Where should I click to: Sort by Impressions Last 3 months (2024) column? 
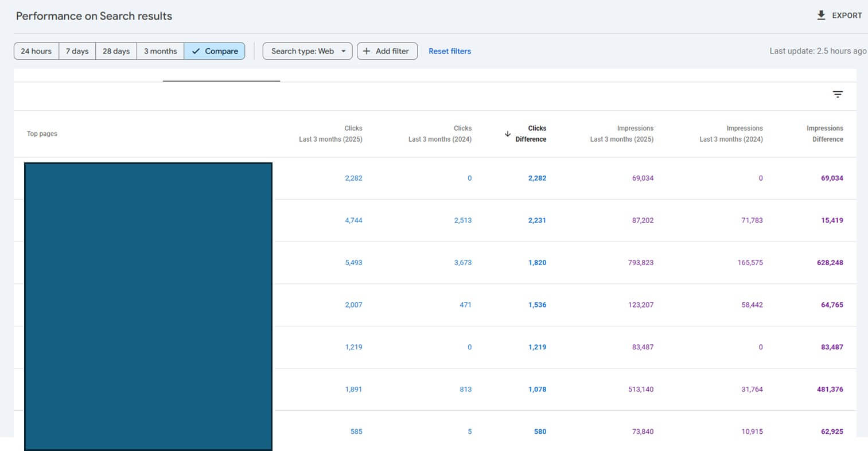[731, 134]
